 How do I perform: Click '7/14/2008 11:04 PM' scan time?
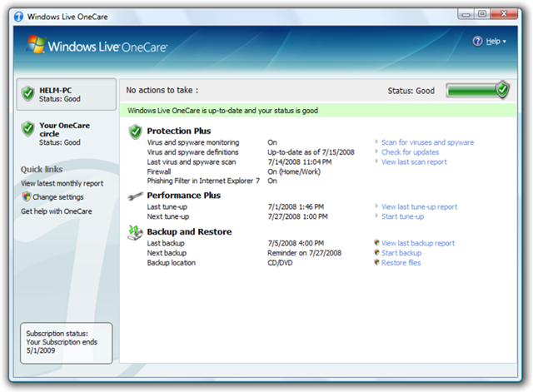(300, 162)
